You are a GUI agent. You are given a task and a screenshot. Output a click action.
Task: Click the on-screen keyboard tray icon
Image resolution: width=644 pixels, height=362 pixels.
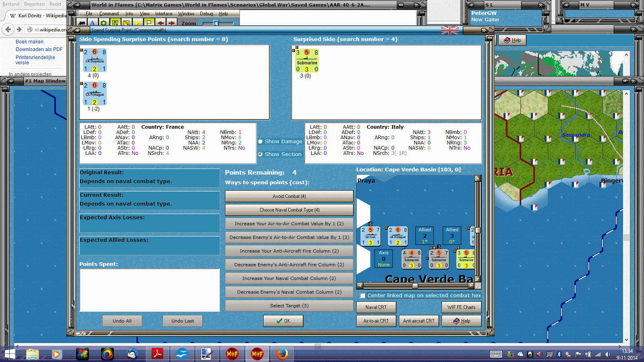pos(496,354)
